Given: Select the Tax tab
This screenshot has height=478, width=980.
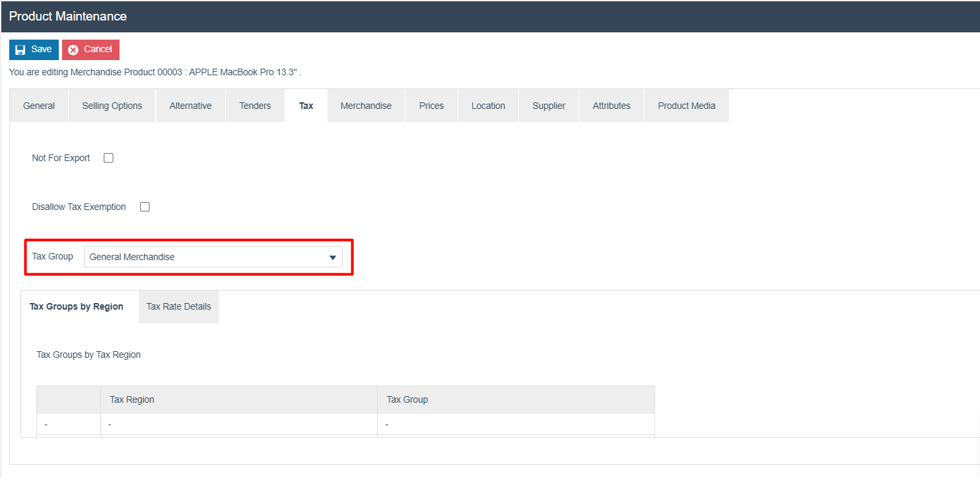Looking at the screenshot, I should (306, 106).
